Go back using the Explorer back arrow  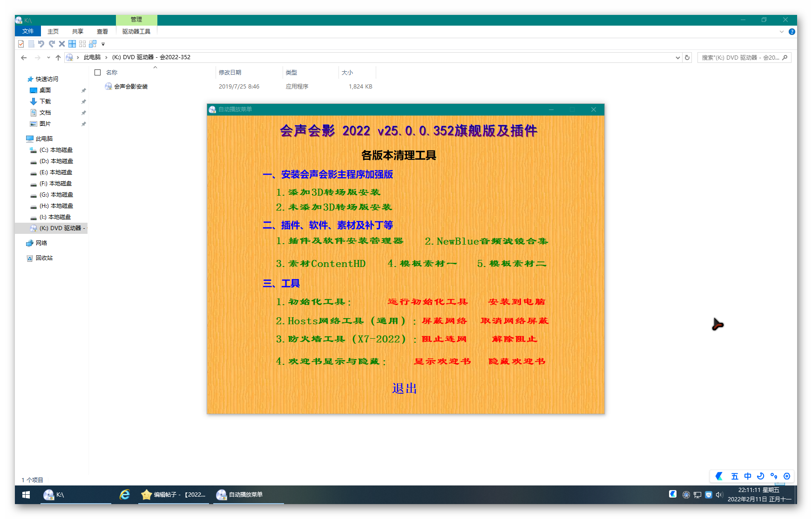coord(24,57)
